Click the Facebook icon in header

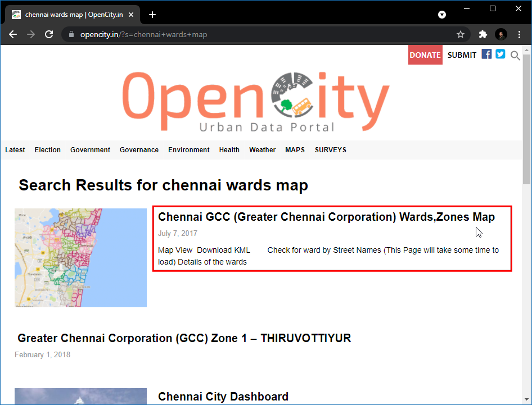tap(486, 54)
